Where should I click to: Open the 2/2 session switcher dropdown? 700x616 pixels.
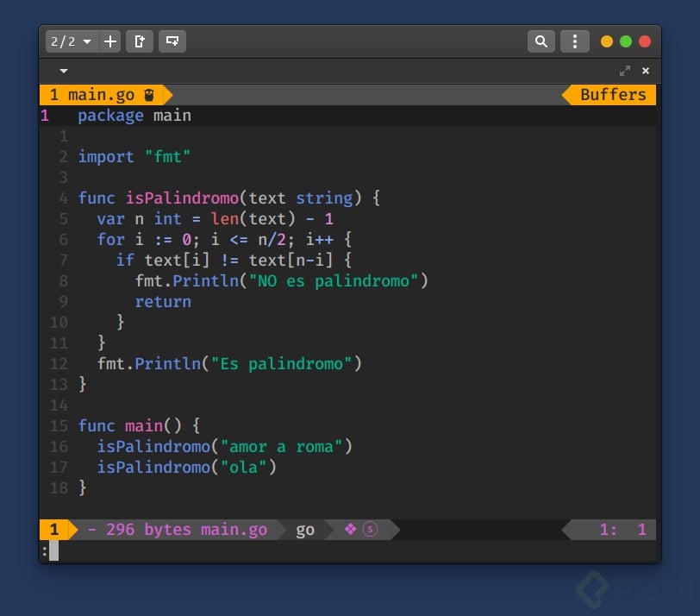point(70,41)
